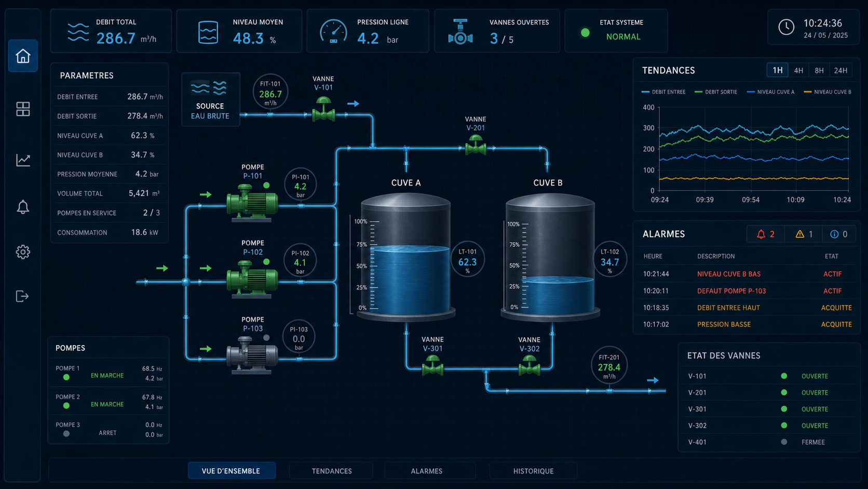
Task: Click the FIT-201 flow indicator
Action: pyautogui.click(x=609, y=365)
